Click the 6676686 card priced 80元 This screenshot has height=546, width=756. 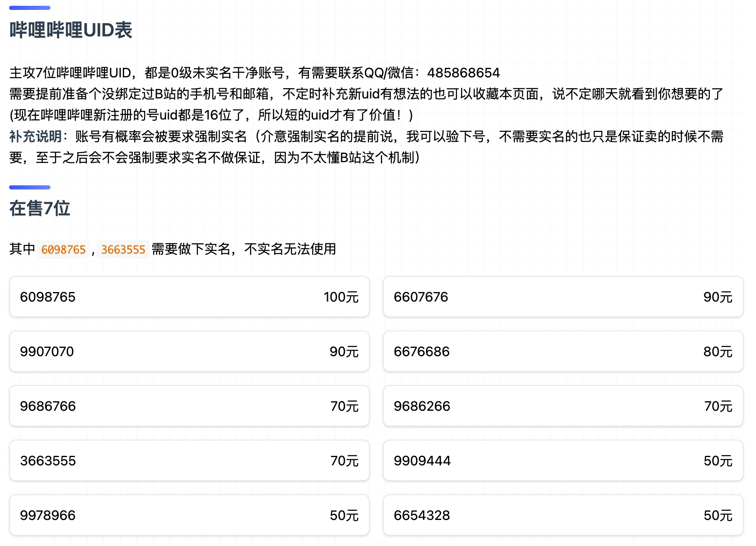[563, 351]
